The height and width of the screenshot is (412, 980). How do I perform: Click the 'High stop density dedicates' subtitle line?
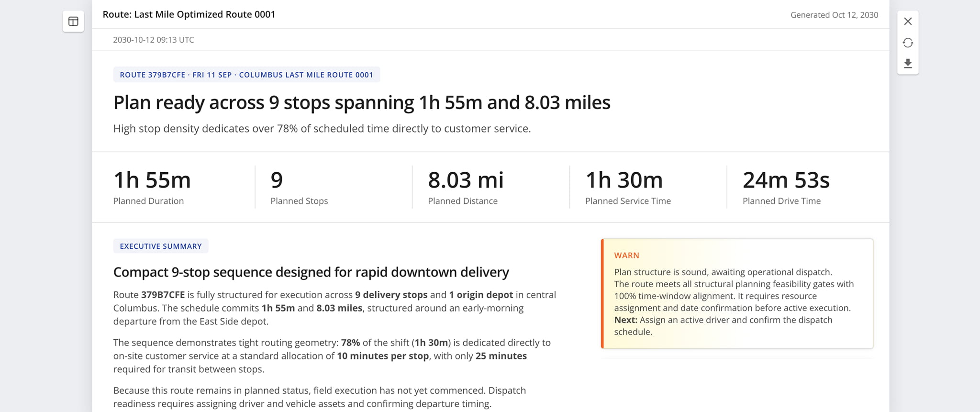pos(322,129)
